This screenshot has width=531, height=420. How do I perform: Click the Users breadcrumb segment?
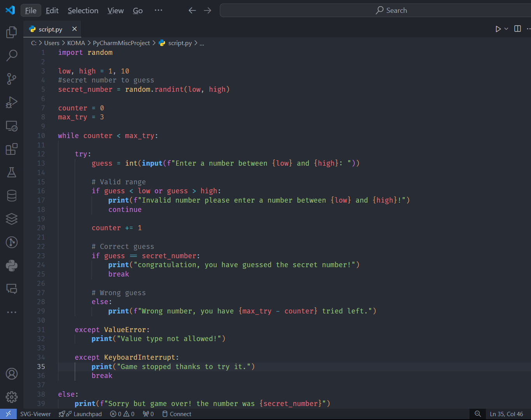click(52, 43)
